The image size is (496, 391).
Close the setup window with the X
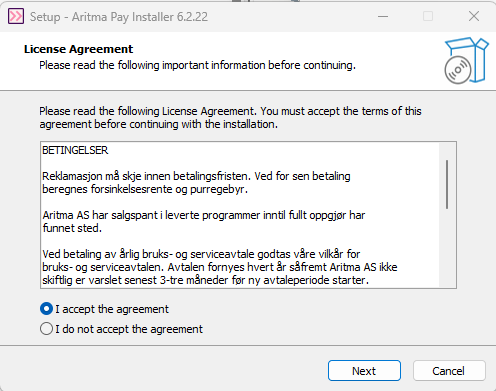click(x=474, y=16)
